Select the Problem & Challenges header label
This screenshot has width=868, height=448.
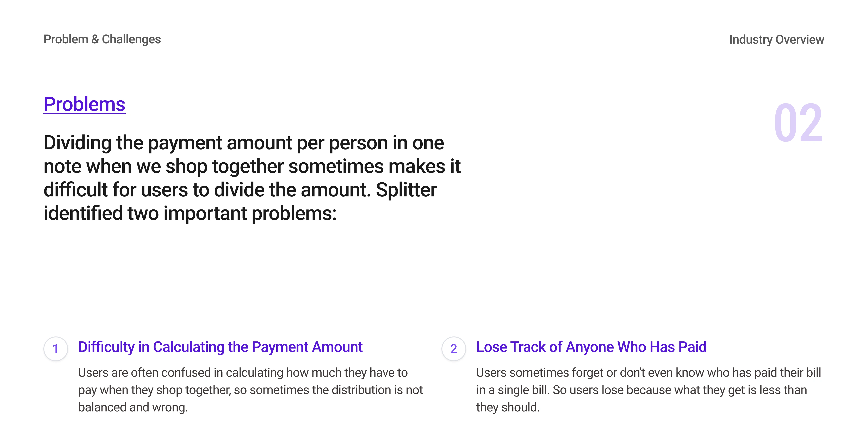pos(102,39)
